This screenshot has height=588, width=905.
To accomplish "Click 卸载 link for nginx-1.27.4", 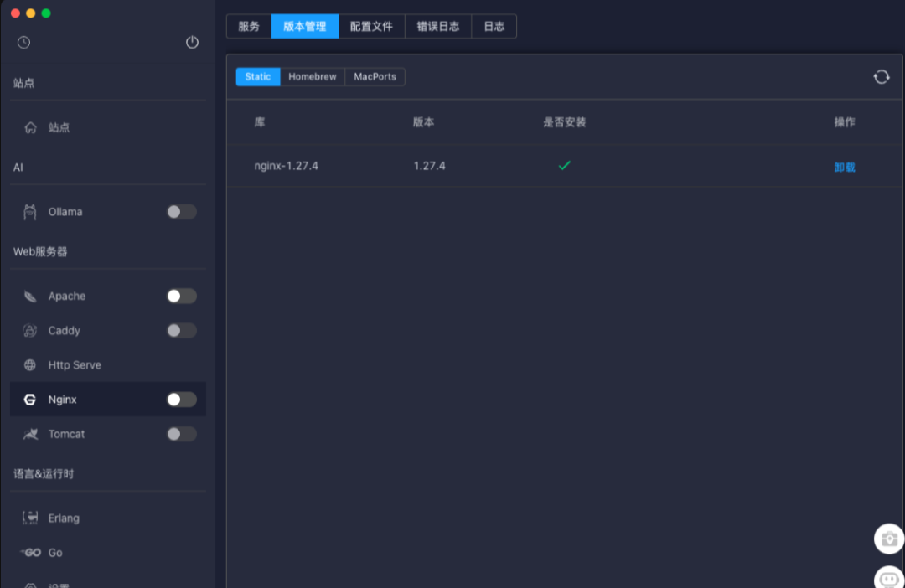I will click(845, 168).
